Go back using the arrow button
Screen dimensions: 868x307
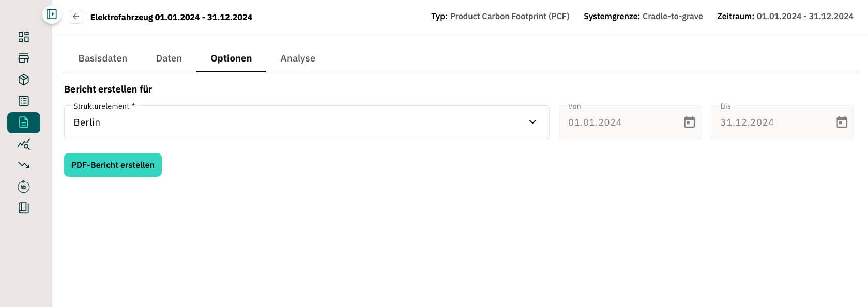click(x=76, y=17)
